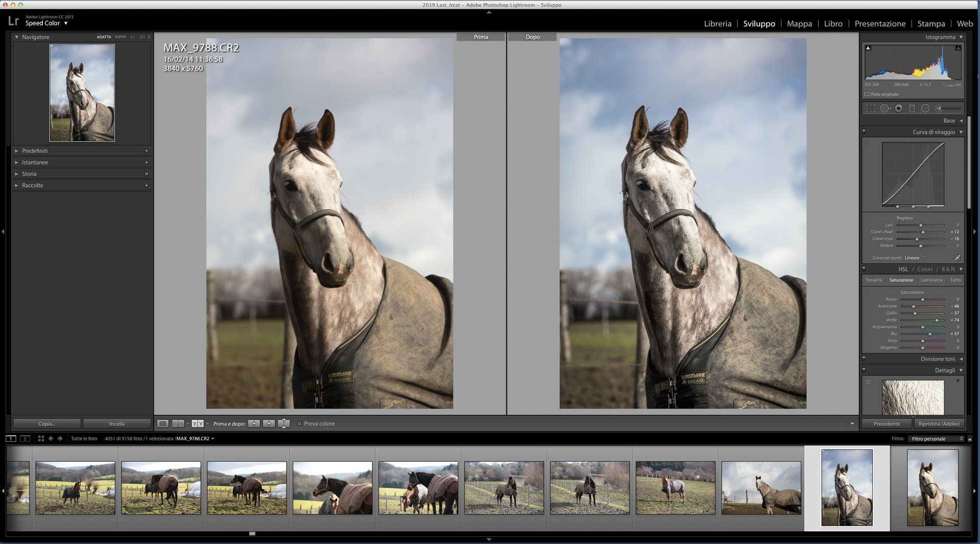The width and height of the screenshot is (980, 544).
Task: Swap before and after settings
Action: (x=284, y=423)
